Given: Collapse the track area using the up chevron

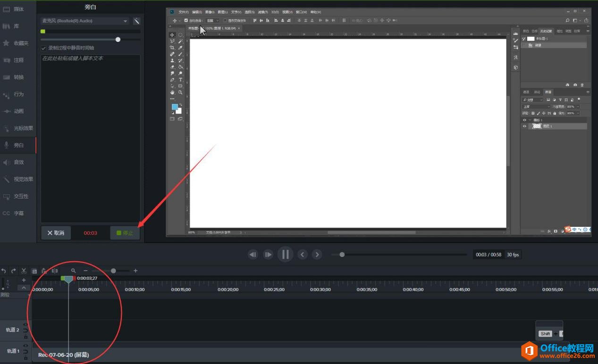Looking at the screenshot, I should coord(24,288).
